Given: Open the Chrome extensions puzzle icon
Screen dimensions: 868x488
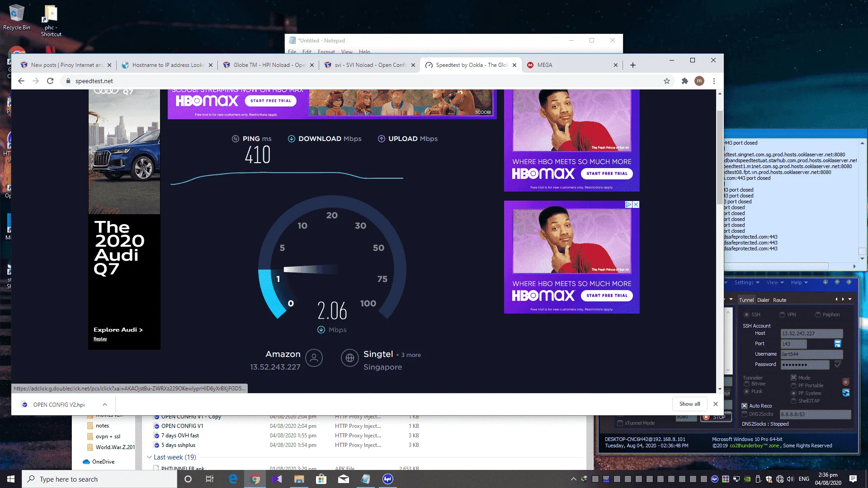Looking at the screenshot, I should click(684, 81).
